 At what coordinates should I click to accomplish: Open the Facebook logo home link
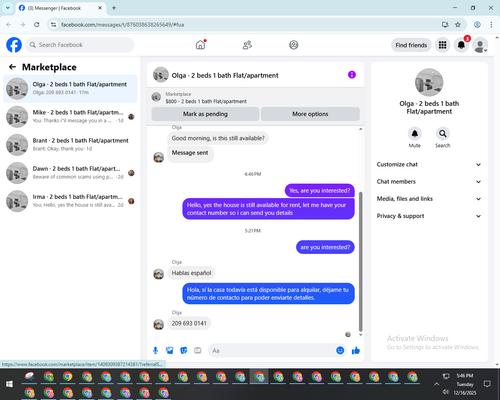(14, 45)
